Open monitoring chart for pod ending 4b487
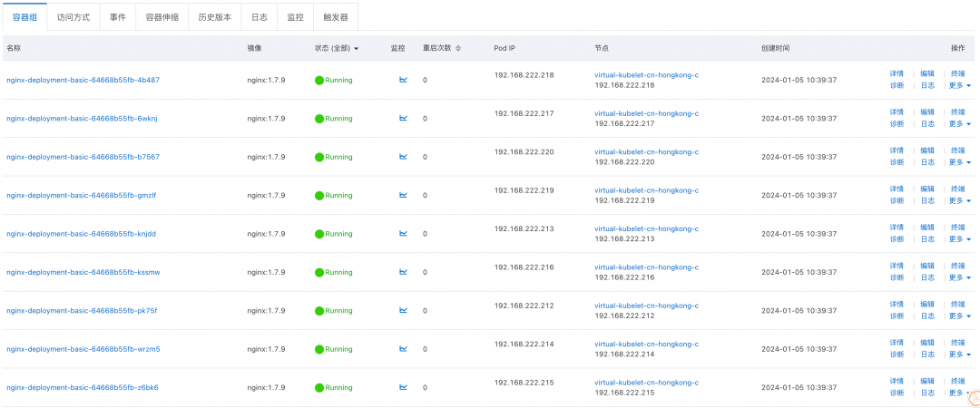The width and height of the screenshot is (980, 408). click(403, 80)
